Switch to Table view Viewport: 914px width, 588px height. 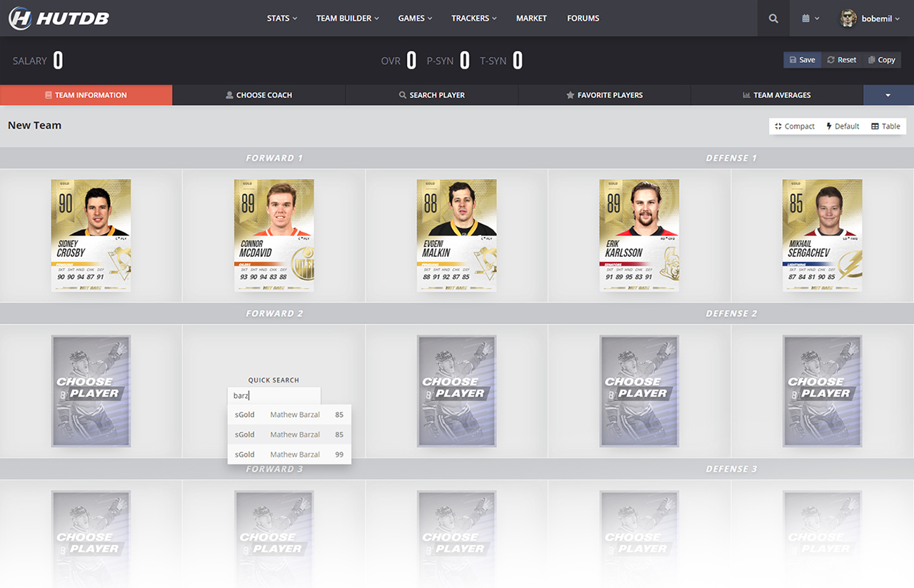point(885,126)
